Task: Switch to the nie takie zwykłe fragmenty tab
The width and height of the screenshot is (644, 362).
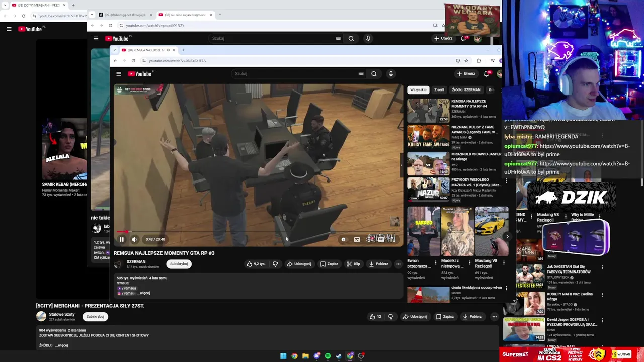Action: click(x=185, y=15)
